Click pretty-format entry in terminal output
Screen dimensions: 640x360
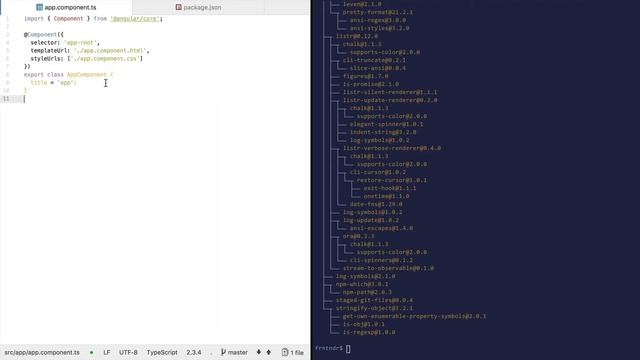click(x=378, y=12)
